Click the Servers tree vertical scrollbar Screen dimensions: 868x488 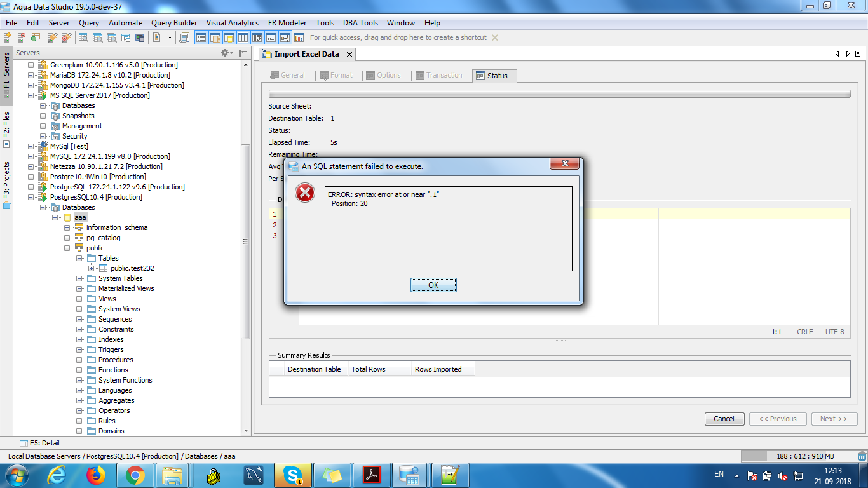[247, 241]
